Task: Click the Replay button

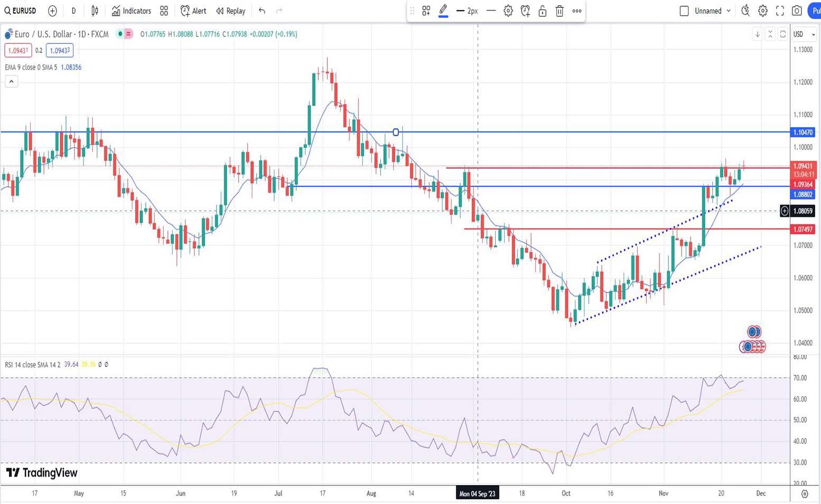Action: coord(231,11)
